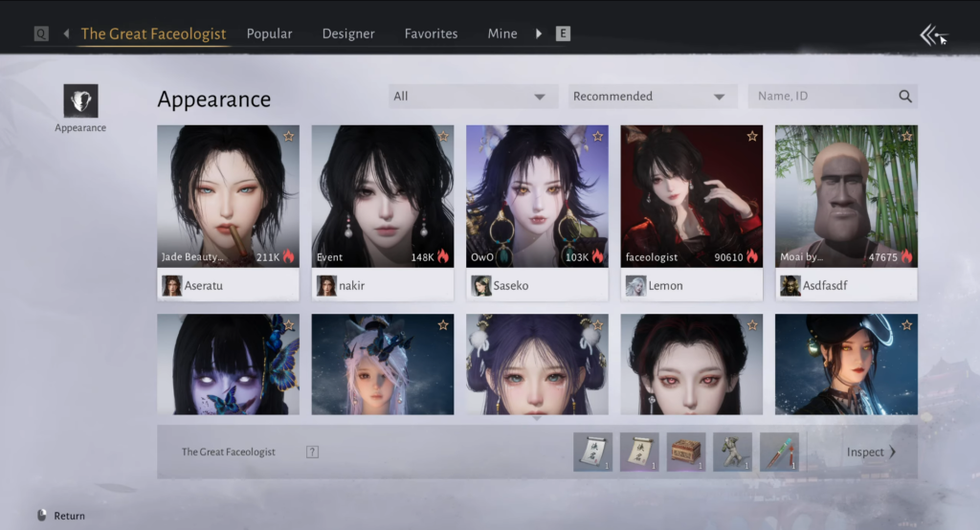Screen dimensions: 980x530
Task: Click the Inspect button
Action: click(x=871, y=452)
